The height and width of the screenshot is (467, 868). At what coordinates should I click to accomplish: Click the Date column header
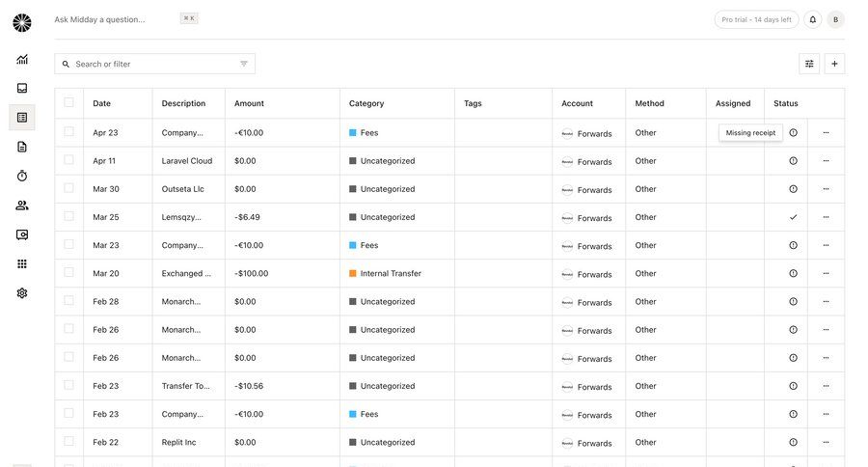tap(102, 103)
